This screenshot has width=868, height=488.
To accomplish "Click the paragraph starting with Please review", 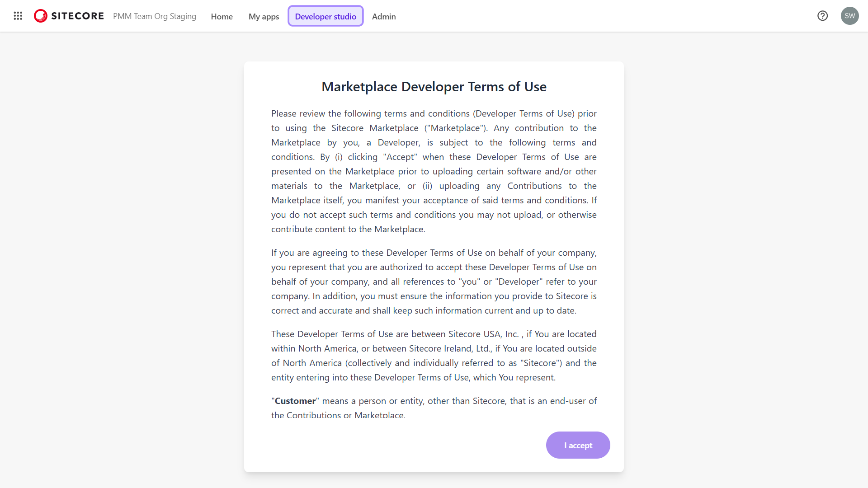I will [x=434, y=171].
